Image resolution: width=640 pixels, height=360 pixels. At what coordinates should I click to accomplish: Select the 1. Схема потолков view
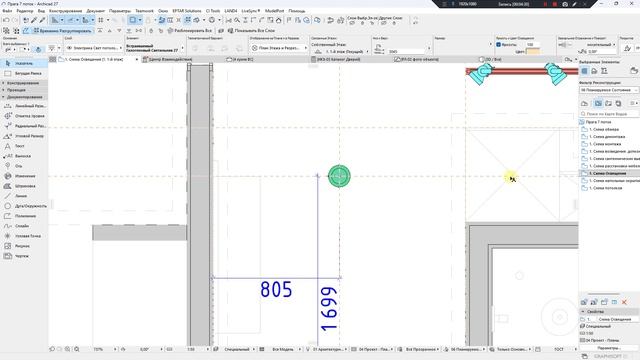click(605, 188)
